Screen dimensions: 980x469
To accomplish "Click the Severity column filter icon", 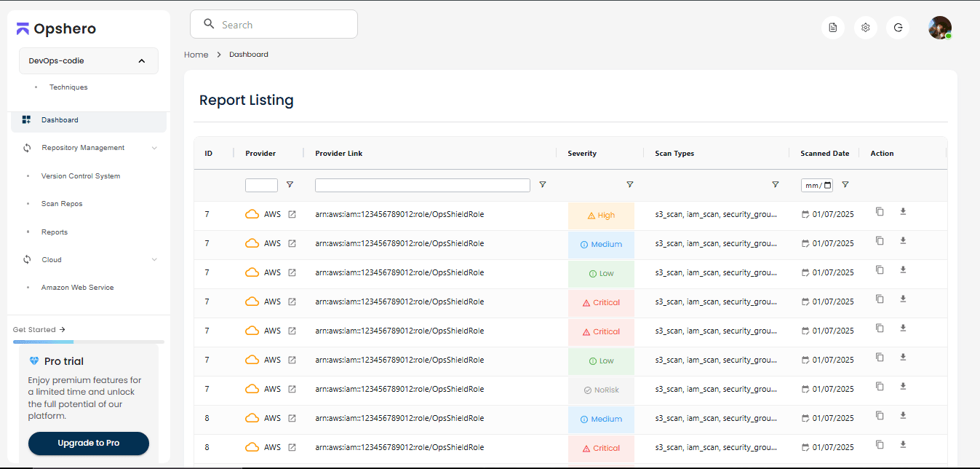I will click(x=629, y=185).
